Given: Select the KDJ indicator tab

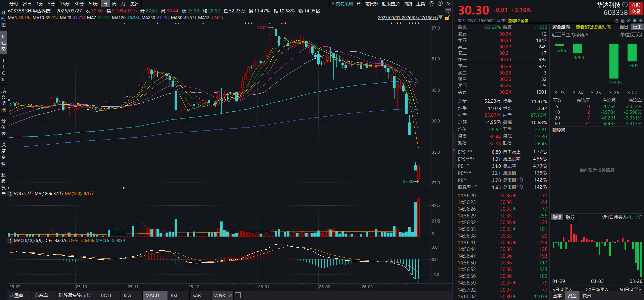Looking at the screenshot, I should point(127,295).
